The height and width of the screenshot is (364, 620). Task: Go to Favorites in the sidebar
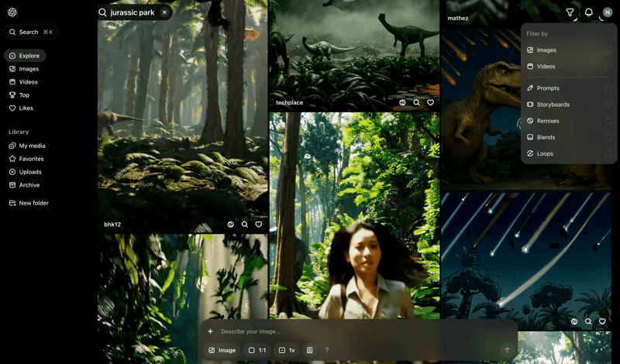coord(31,159)
